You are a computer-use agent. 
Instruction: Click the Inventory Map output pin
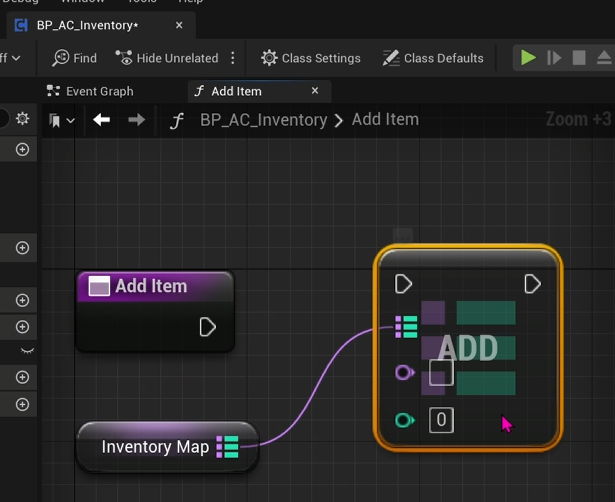pos(227,447)
